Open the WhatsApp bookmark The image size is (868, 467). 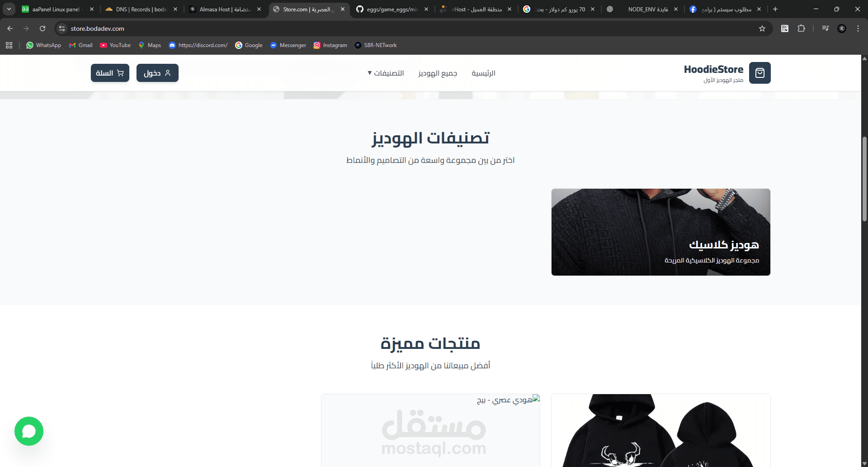coord(43,45)
